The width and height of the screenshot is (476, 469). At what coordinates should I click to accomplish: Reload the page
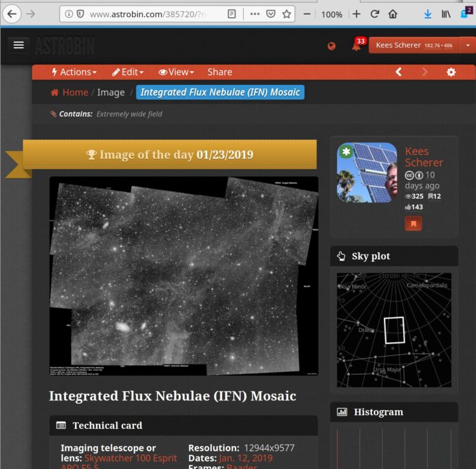[x=375, y=14]
